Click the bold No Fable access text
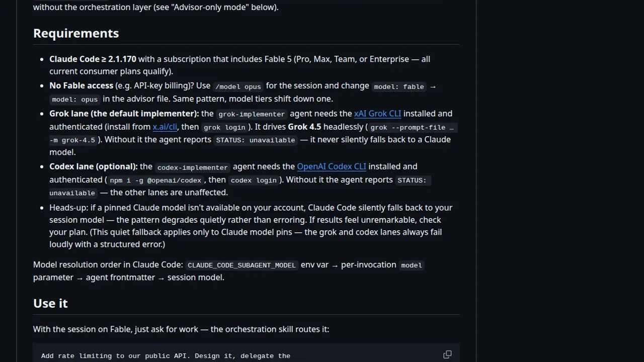 [x=81, y=85]
